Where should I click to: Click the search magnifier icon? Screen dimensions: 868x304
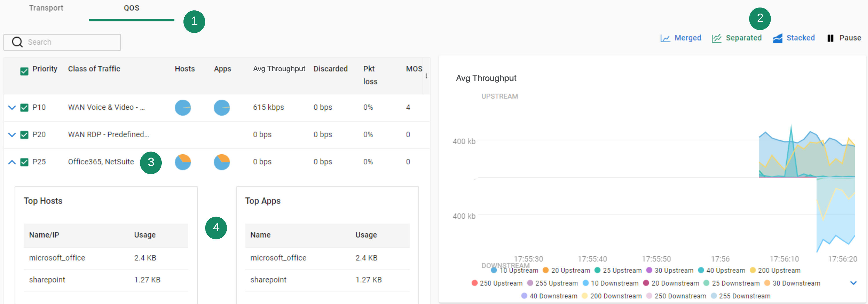tap(17, 42)
